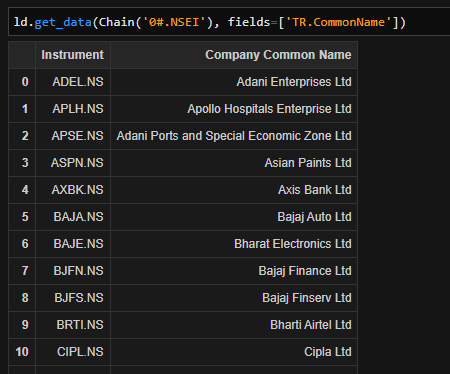Click the ADEL.NS instrument cell
The width and height of the screenshot is (450, 374).
point(73,82)
